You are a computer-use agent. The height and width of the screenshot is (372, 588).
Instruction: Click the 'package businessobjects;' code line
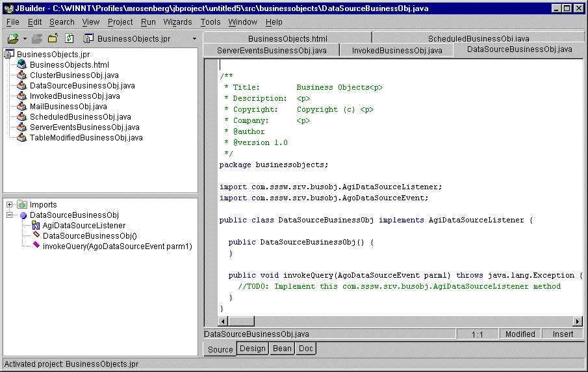[274, 165]
